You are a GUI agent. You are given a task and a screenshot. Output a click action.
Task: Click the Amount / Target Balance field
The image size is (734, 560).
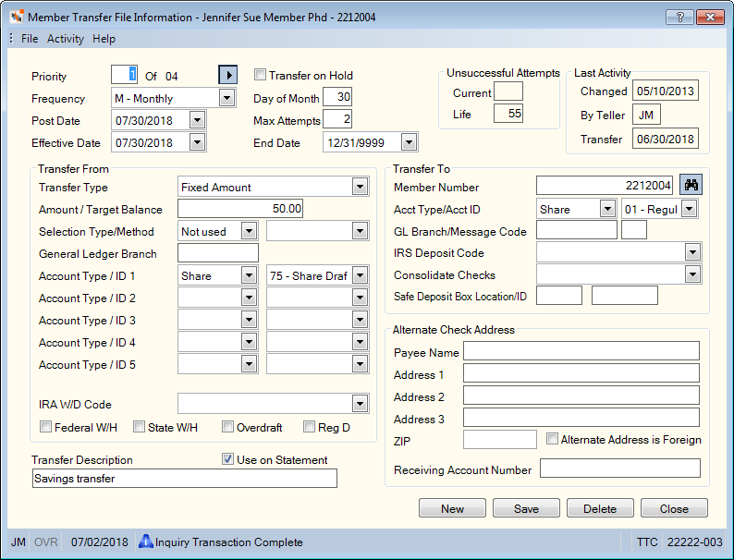pos(240,209)
